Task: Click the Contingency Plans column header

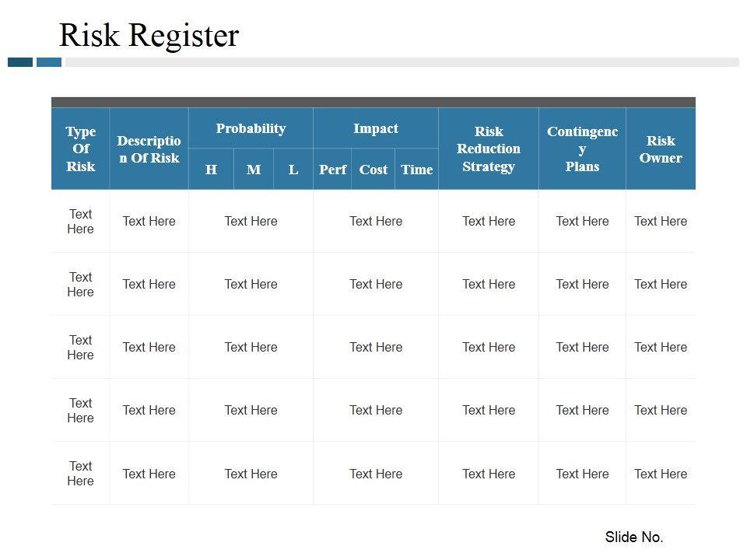Action: 582,149
